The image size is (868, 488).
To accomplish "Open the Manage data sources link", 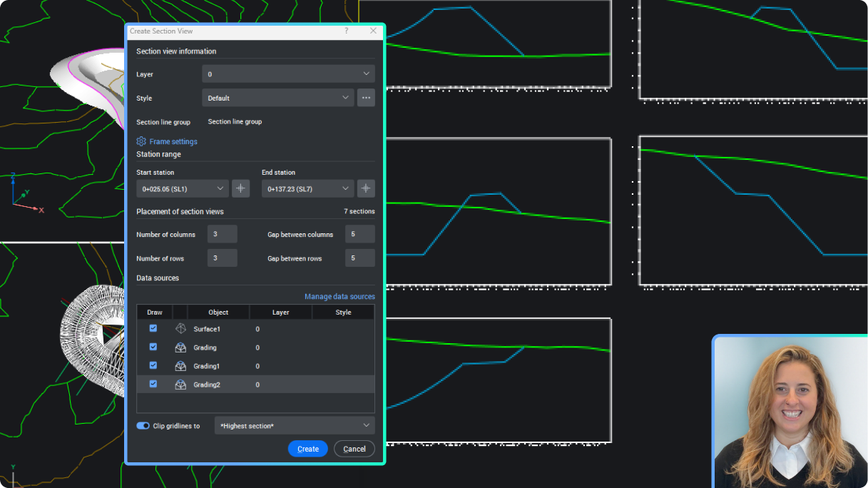I will [339, 296].
